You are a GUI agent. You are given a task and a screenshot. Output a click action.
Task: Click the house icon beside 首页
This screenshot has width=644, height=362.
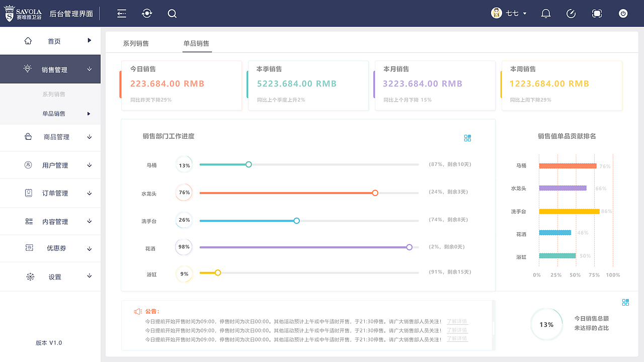[x=28, y=41]
